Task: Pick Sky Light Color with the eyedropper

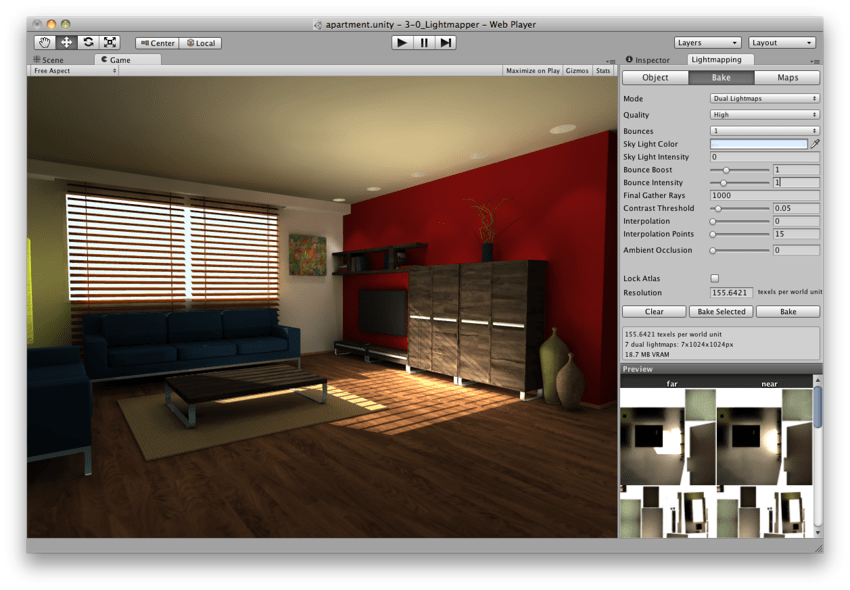Action: (812, 144)
